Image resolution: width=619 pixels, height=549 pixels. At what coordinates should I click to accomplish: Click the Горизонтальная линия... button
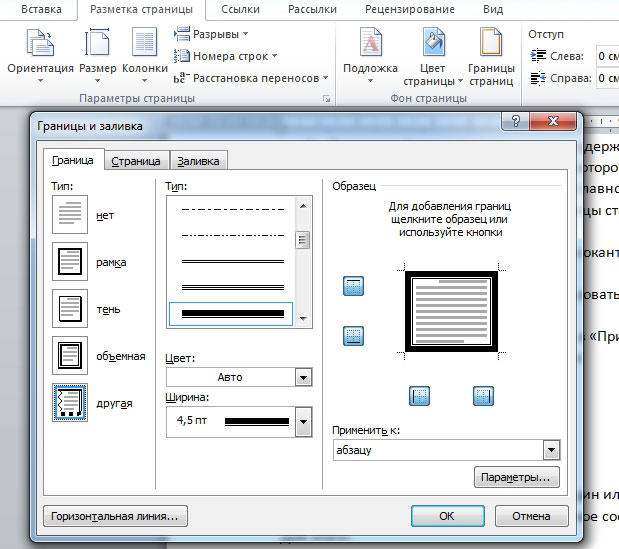[x=115, y=516]
